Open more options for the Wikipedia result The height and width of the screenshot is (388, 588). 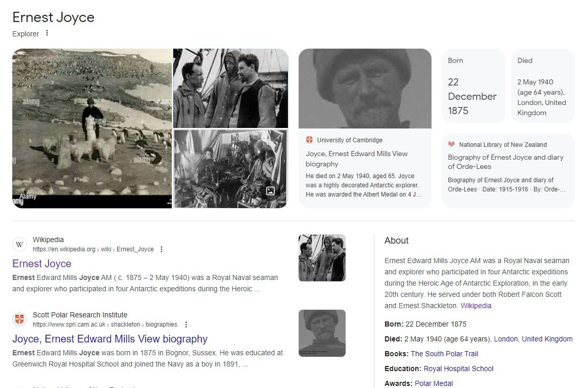[x=161, y=249]
